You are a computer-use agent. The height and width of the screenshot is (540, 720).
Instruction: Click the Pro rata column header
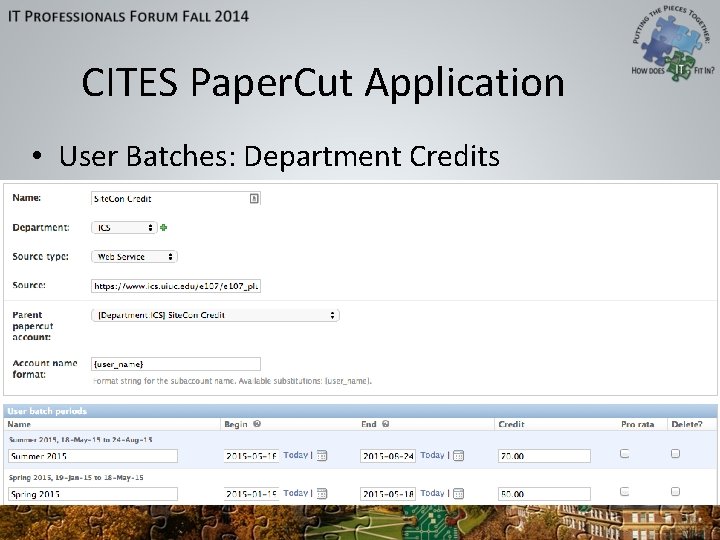(x=637, y=424)
